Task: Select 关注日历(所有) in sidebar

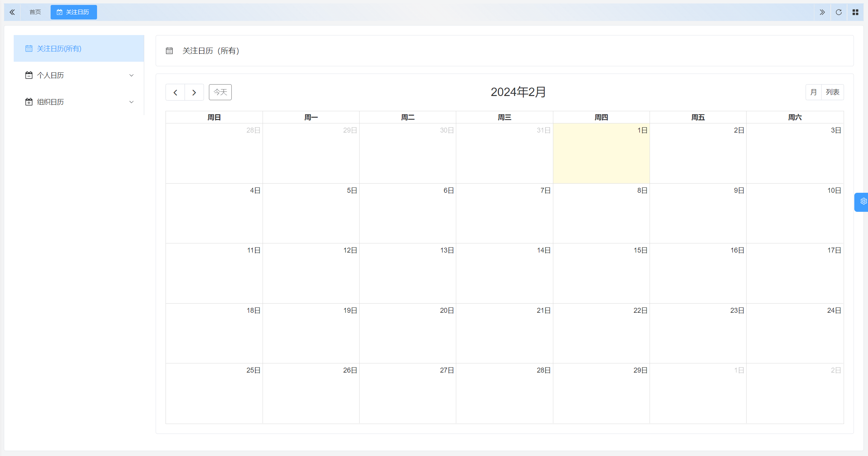Action: point(59,49)
